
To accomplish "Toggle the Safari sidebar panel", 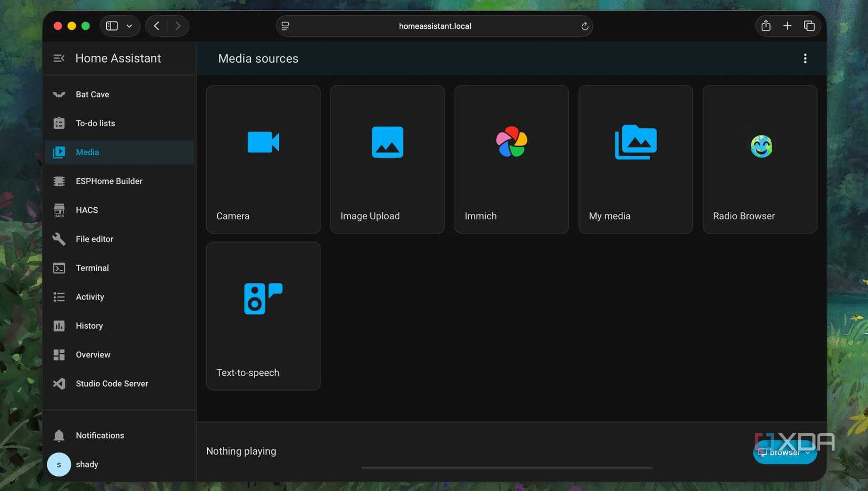I will pos(112,26).
